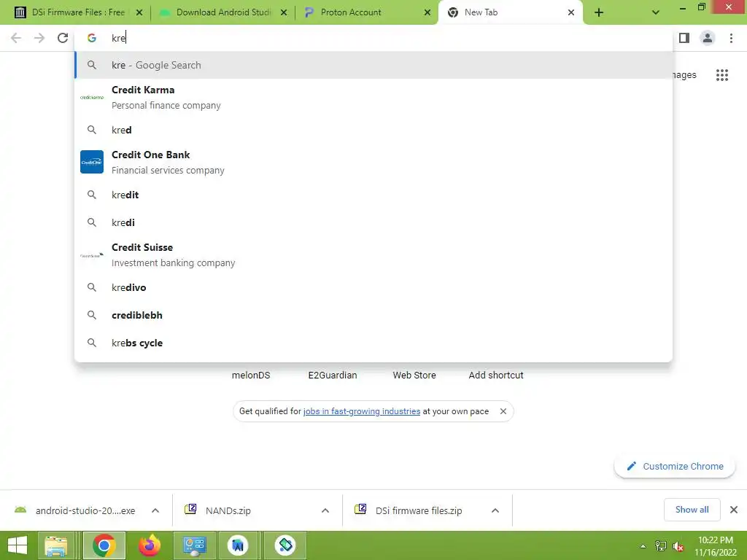
Task: Reload the page with the refresh icon
Action: click(63, 38)
